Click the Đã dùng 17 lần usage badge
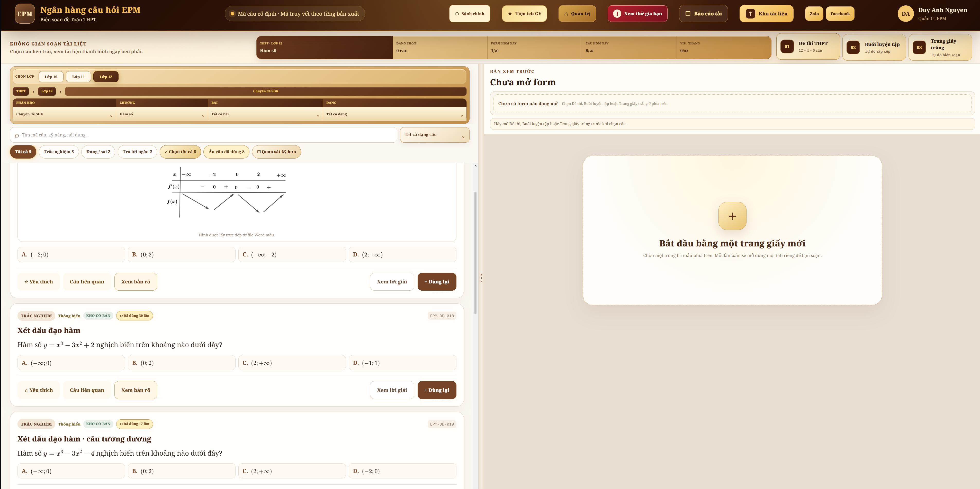This screenshot has height=489, width=980. [134, 424]
